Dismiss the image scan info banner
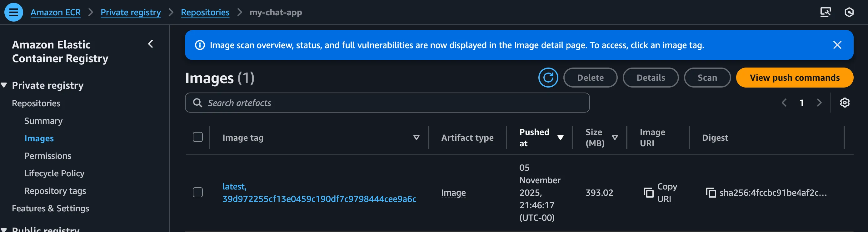The width and height of the screenshot is (868, 232). point(837,45)
